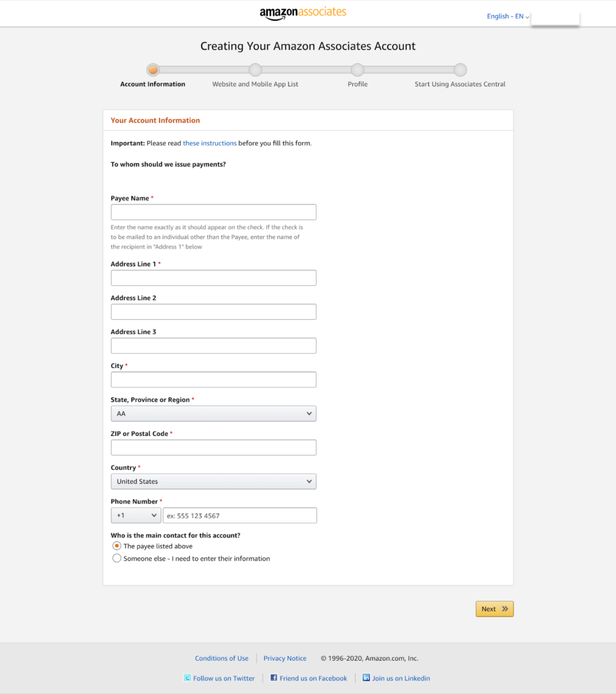Click the Next button

pyautogui.click(x=494, y=609)
